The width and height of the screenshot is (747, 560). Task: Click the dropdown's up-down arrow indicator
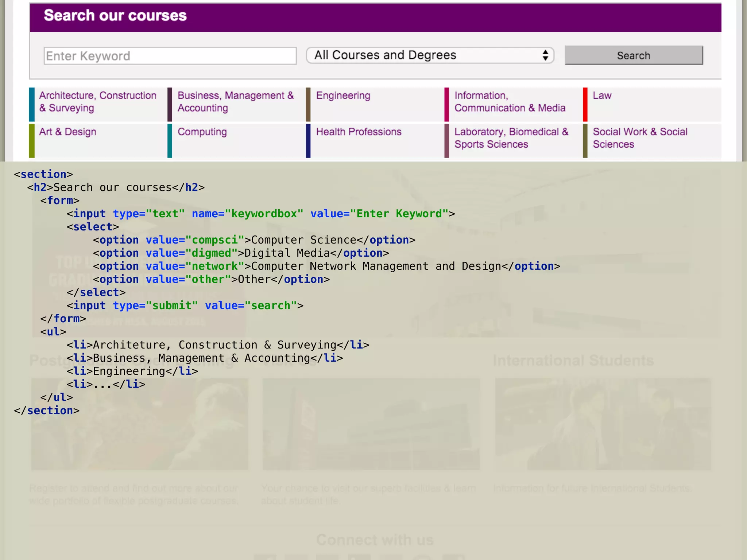point(545,55)
